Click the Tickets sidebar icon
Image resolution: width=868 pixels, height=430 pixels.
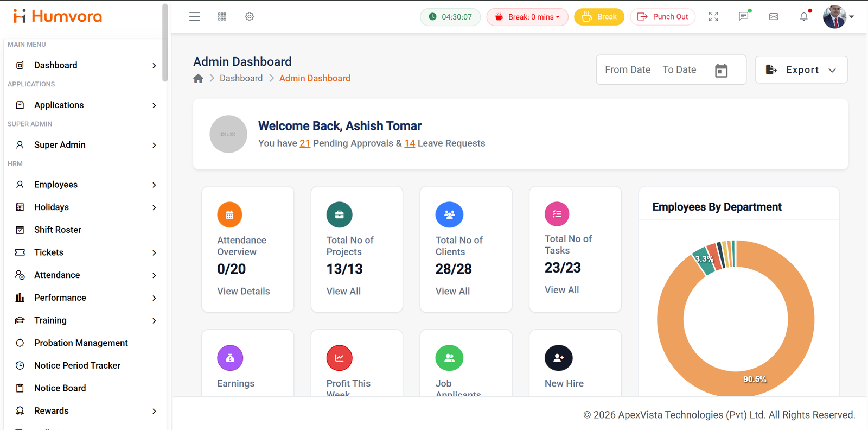point(20,252)
